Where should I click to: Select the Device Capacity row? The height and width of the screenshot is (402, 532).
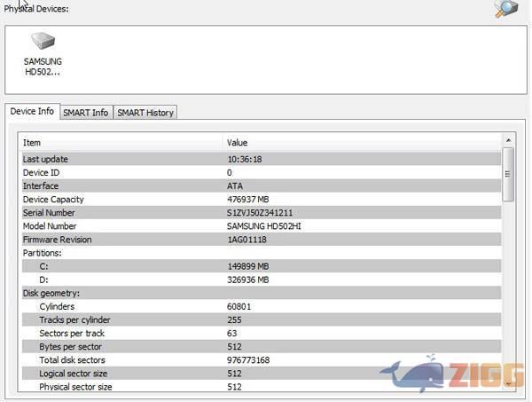click(x=262, y=200)
